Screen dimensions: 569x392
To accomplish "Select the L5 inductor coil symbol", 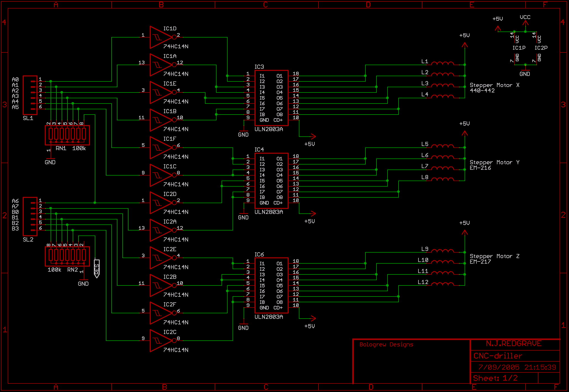I will click(x=442, y=146).
